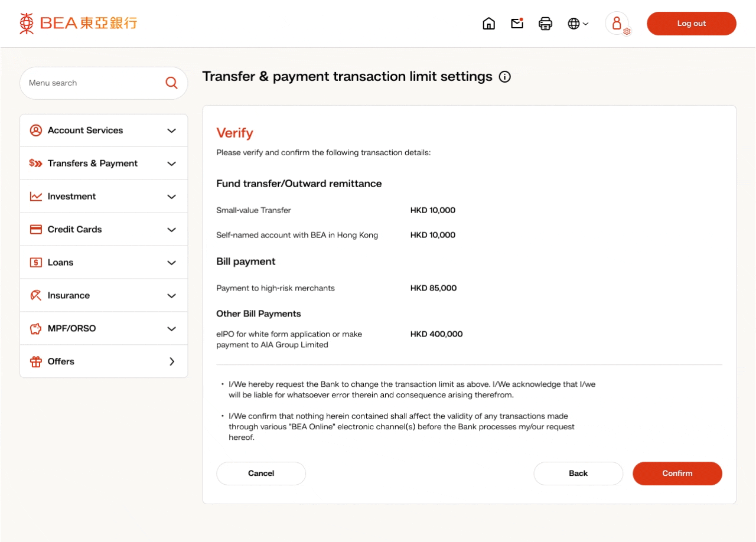Open the Offers menu item

pyautogui.click(x=61, y=362)
